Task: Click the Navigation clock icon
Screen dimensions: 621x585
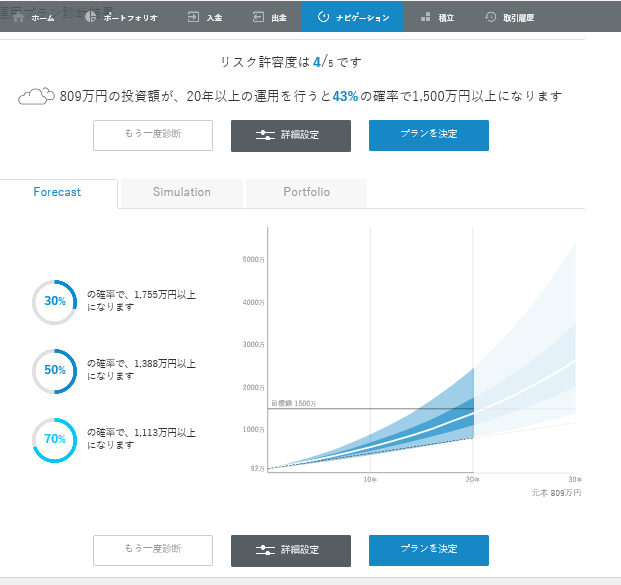Action: point(323,17)
